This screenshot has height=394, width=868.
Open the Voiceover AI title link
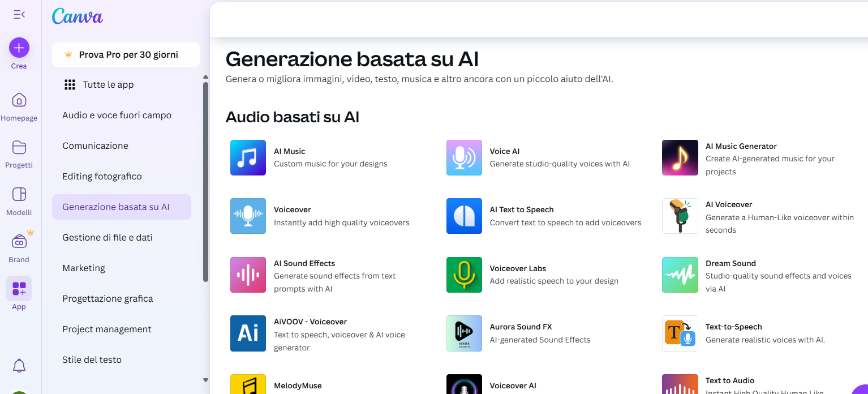coord(513,386)
